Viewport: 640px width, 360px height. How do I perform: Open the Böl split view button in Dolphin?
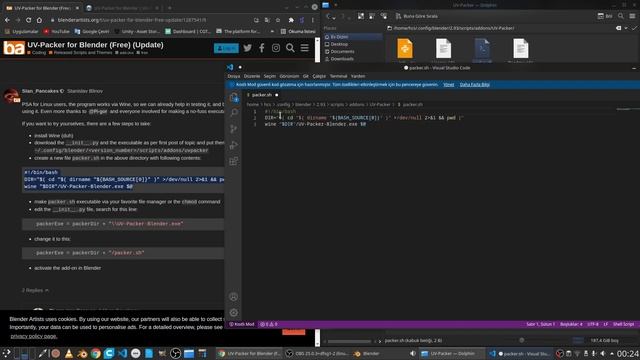coord(605,16)
